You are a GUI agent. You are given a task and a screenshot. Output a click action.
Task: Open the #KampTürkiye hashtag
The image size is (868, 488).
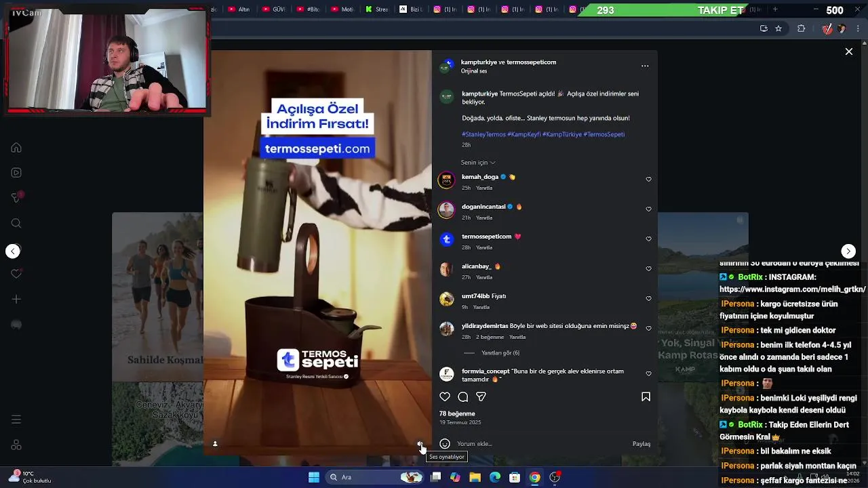(x=562, y=134)
